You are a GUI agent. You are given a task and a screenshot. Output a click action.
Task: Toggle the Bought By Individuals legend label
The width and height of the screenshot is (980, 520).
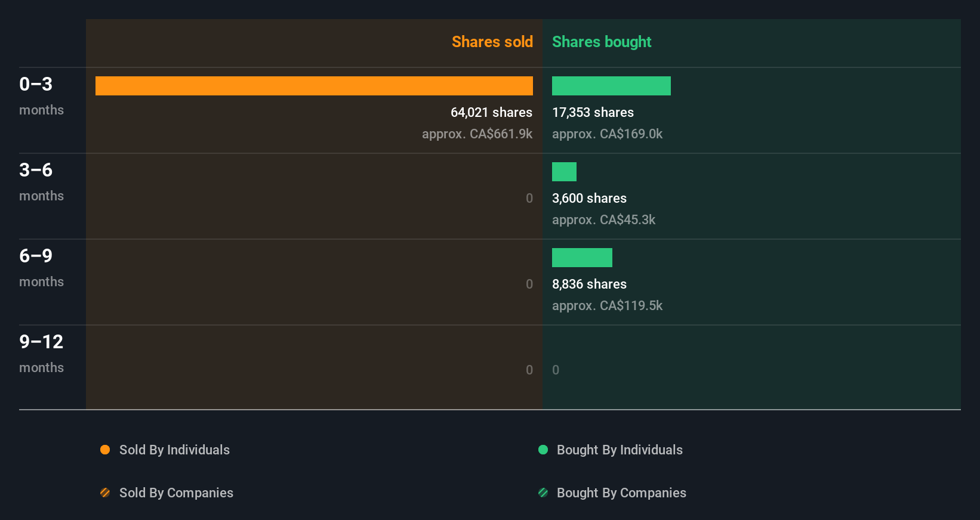(x=620, y=450)
